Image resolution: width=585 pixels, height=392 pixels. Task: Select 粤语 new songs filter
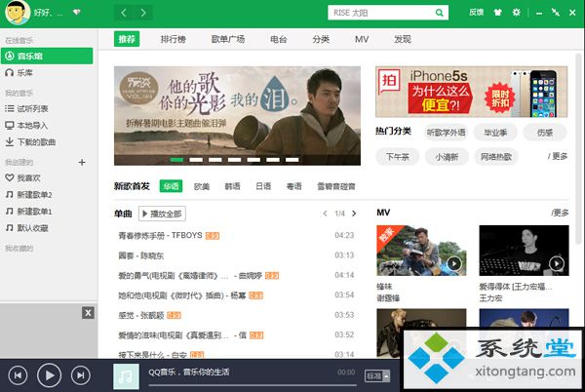coord(294,186)
